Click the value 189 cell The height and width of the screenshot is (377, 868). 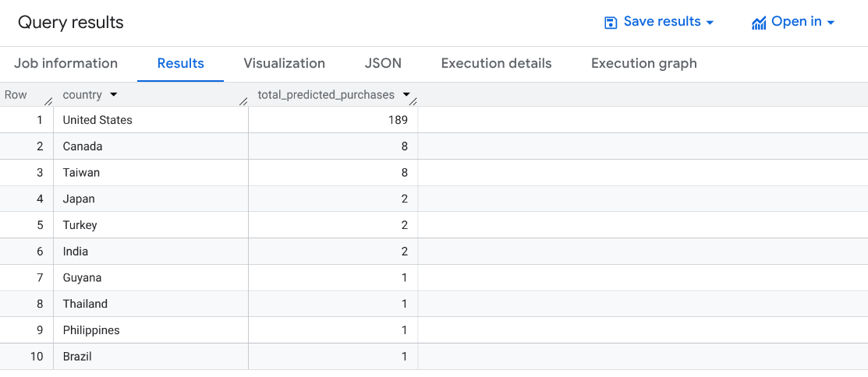(x=398, y=120)
